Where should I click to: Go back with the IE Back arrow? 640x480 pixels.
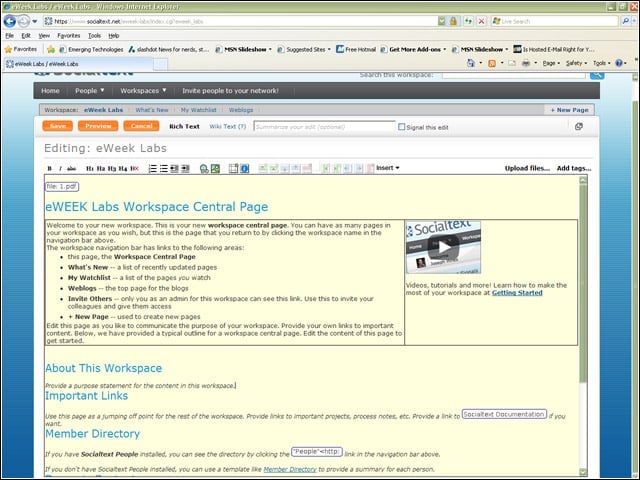[10, 21]
